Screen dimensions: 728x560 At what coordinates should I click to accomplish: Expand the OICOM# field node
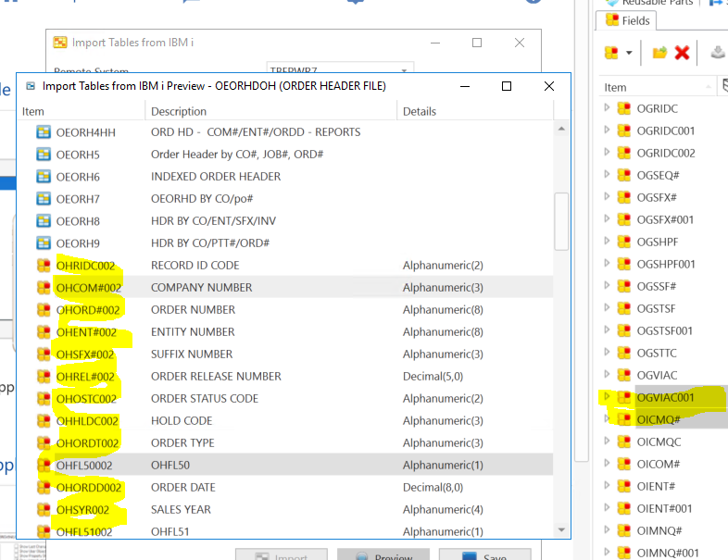(607, 464)
